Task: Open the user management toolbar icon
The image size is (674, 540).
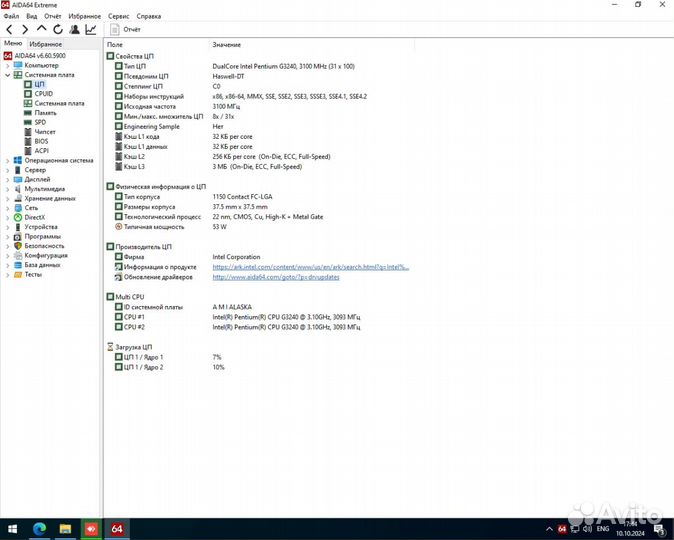Action: coord(74,30)
